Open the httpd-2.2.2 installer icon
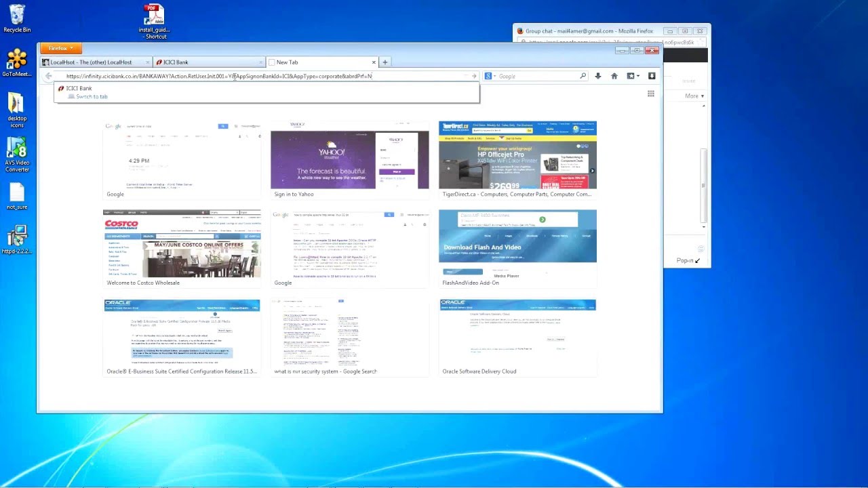 click(17, 239)
